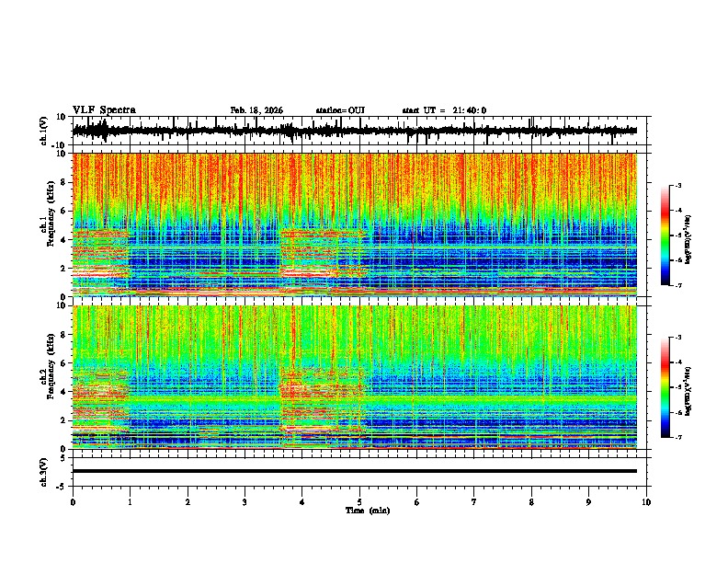Click the 3 tick label on the Time axis
728x563 pixels.
pos(245,502)
